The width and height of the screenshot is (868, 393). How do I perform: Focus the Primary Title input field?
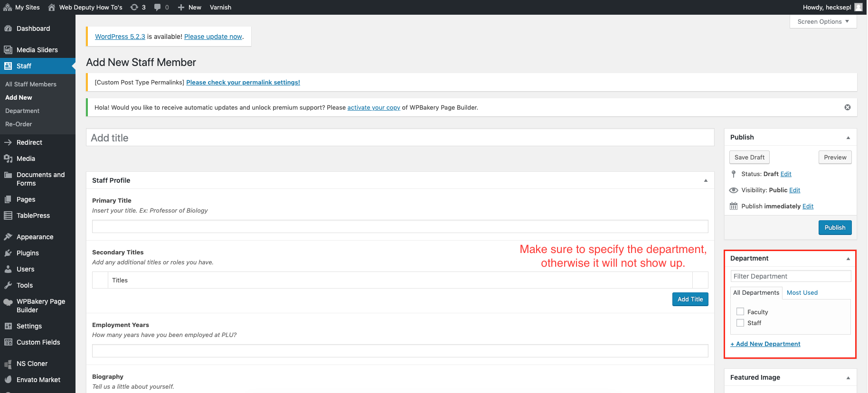(400, 226)
